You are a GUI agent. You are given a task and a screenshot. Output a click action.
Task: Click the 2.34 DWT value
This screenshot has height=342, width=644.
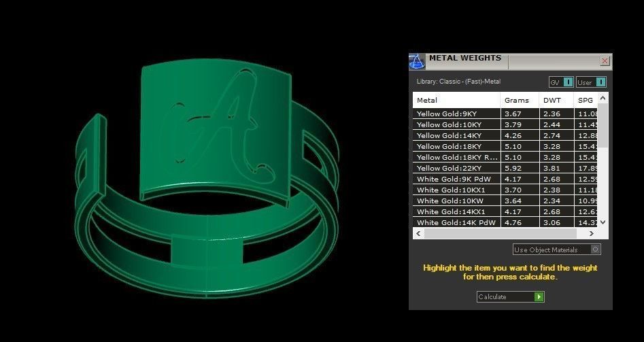pyautogui.click(x=552, y=201)
